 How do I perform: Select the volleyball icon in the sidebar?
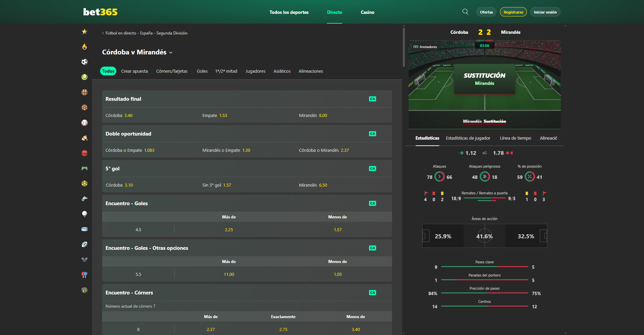point(85,290)
